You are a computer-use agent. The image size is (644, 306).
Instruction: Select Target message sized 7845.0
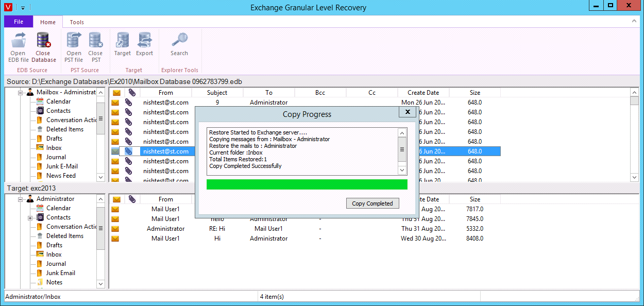click(305, 219)
